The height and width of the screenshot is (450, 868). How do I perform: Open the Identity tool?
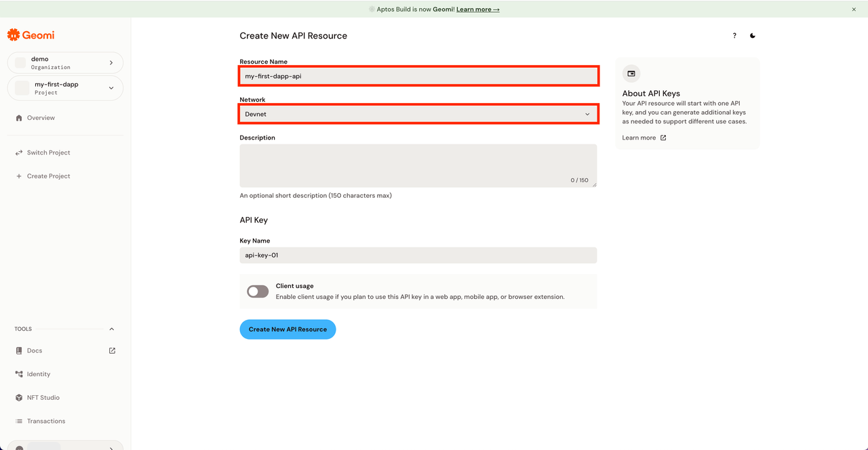tap(37, 373)
